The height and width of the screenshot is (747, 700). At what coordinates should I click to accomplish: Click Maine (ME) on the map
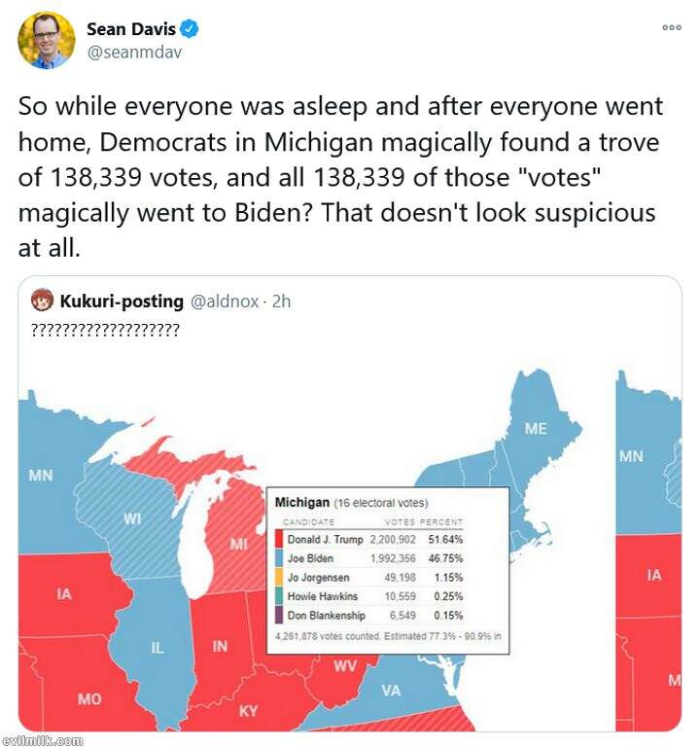(536, 429)
